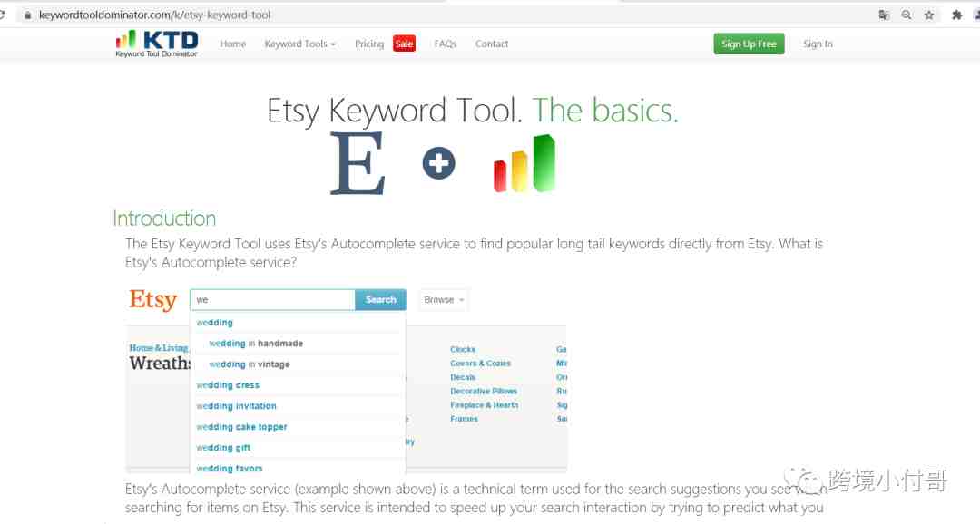Click the Sign In link
This screenshot has width=980, height=524.
pyautogui.click(x=818, y=44)
